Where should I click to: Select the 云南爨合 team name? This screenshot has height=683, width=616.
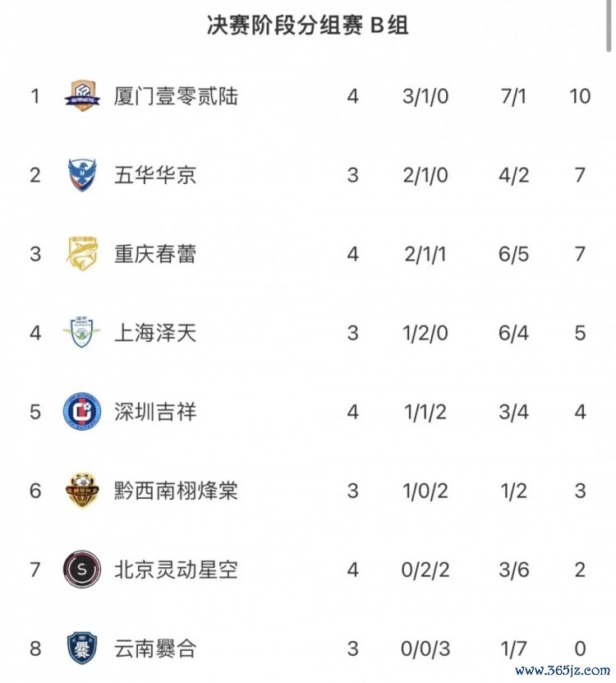[155, 648]
